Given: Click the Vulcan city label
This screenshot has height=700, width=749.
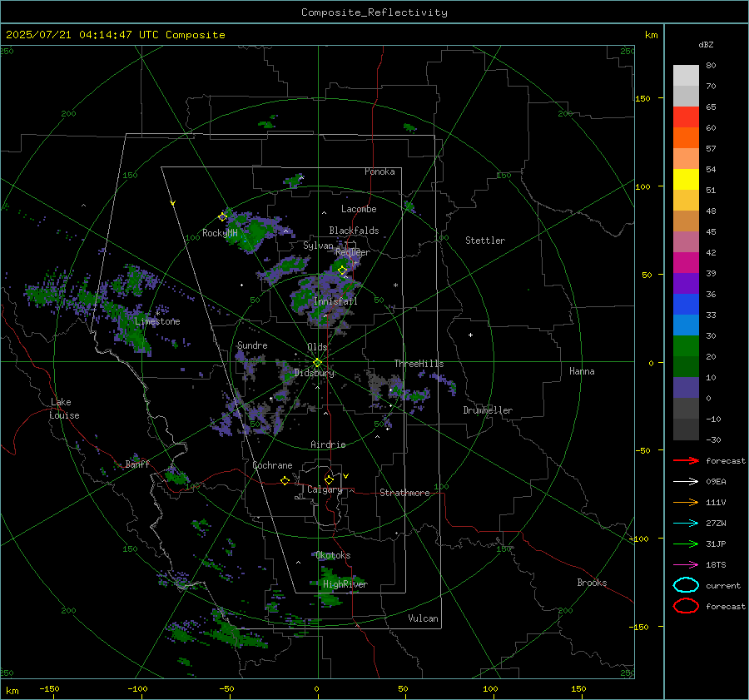Looking at the screenshot, I should [423, 618].
